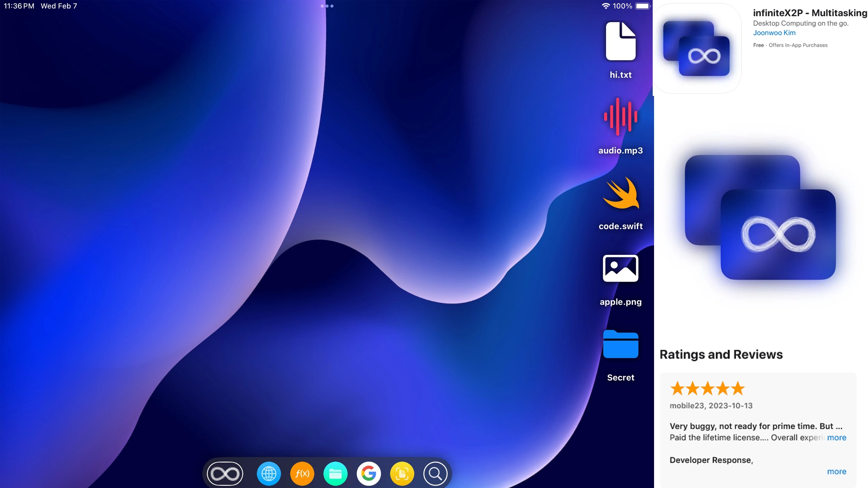Launch the globe browser icon in dock

[269, 473]
